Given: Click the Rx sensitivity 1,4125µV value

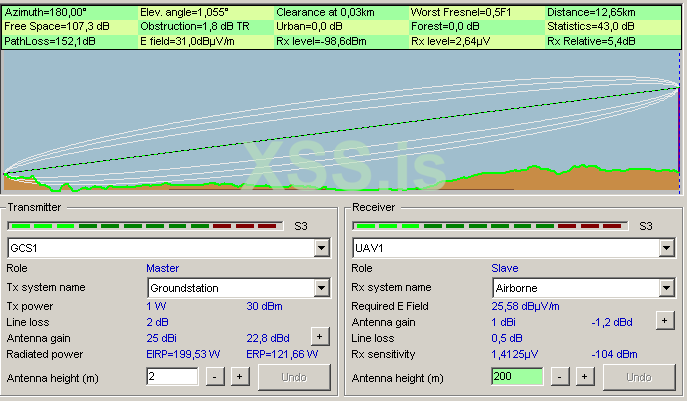Looking at the screenshot, I should pos(514,354).
